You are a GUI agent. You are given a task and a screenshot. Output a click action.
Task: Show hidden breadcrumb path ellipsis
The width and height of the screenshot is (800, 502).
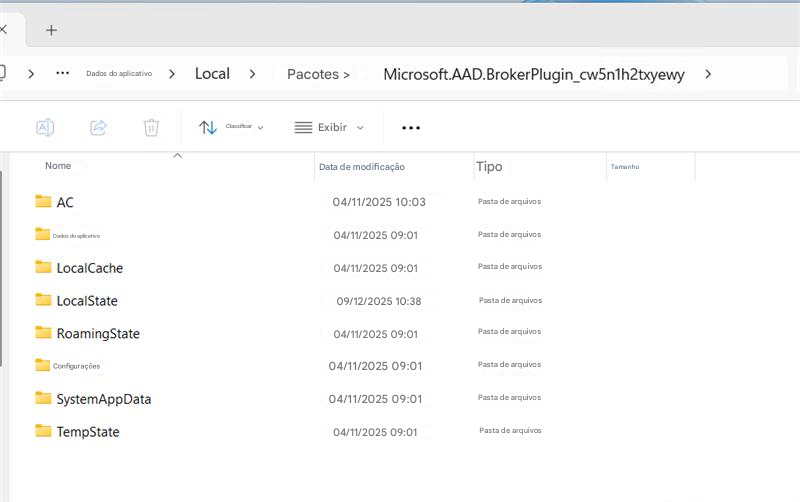coord(62,73)
